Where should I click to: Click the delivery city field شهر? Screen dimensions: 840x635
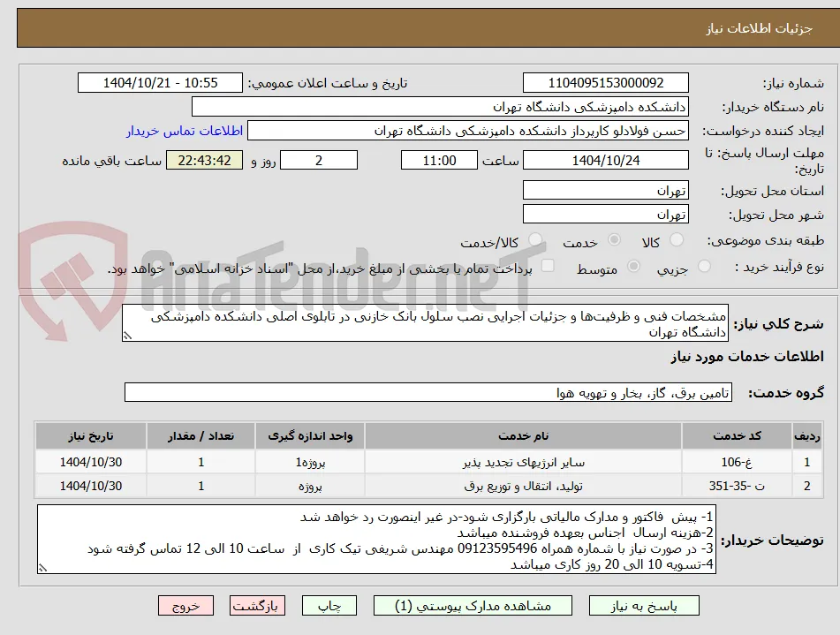coord(605,215)
